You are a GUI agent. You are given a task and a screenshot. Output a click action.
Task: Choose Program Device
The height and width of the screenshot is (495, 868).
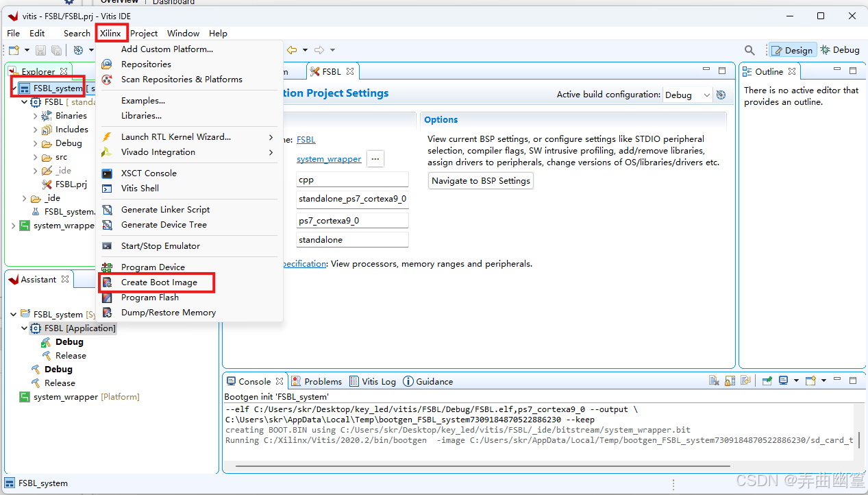(153, 267)
